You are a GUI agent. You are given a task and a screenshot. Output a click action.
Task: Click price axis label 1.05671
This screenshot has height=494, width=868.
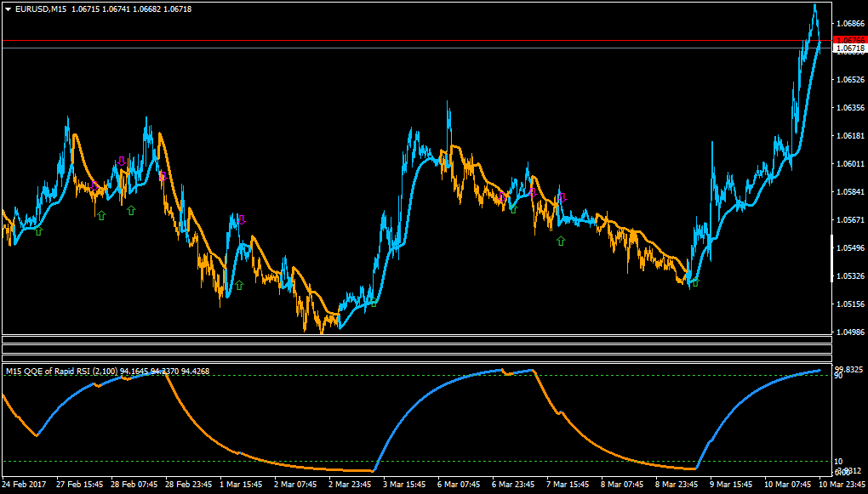pyautogui.click(x=851, y=219)
